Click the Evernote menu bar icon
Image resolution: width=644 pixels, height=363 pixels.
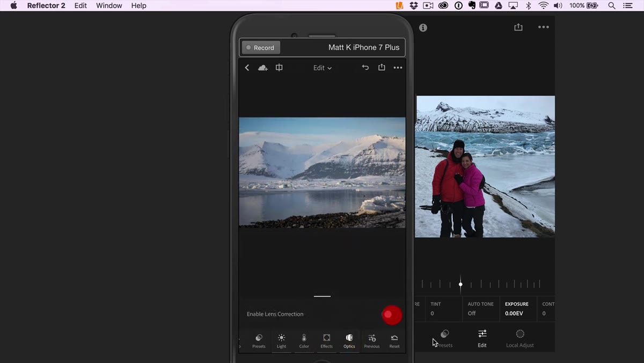472,5
